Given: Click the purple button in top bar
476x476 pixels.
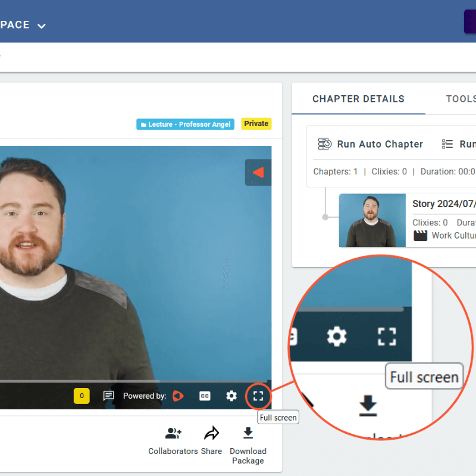Looking at the screenshot, I should coord(470,21).
